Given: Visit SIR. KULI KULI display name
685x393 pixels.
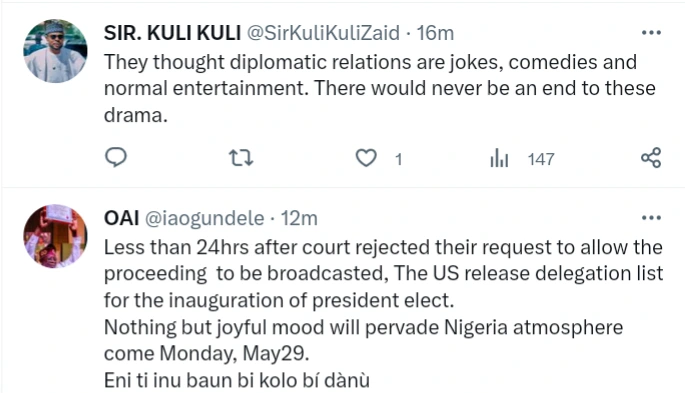Looking at the screenshot, I should point(172,33).
